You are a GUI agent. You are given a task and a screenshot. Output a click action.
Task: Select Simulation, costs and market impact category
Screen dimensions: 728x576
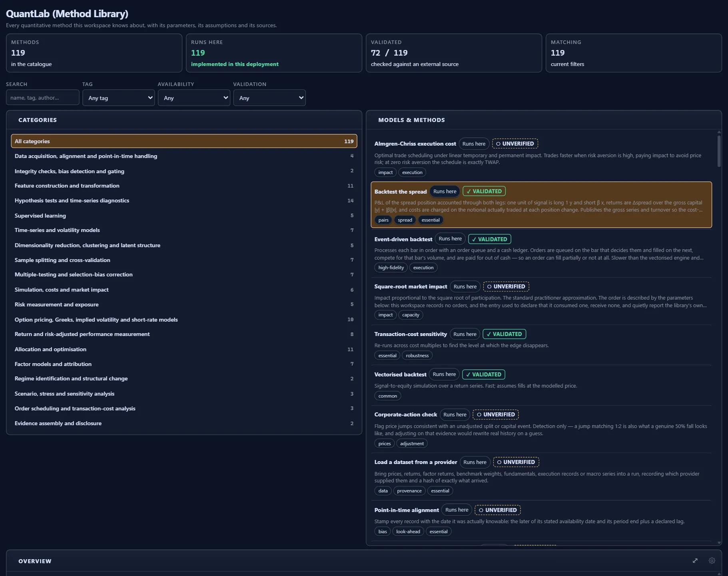pyautogui.click(x=184, y=290)
